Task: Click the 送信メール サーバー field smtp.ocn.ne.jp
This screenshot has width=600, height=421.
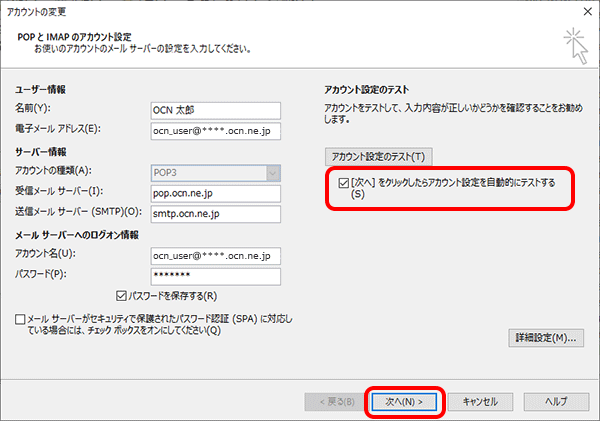Action: pos(215,213)
